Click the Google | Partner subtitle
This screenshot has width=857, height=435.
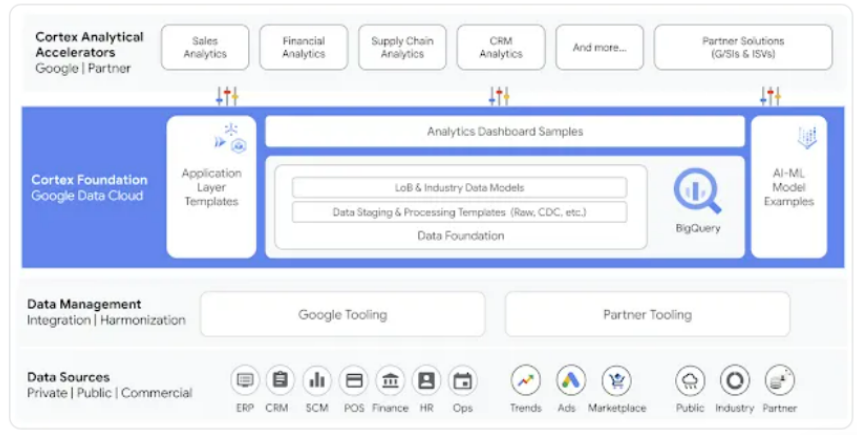83,68
